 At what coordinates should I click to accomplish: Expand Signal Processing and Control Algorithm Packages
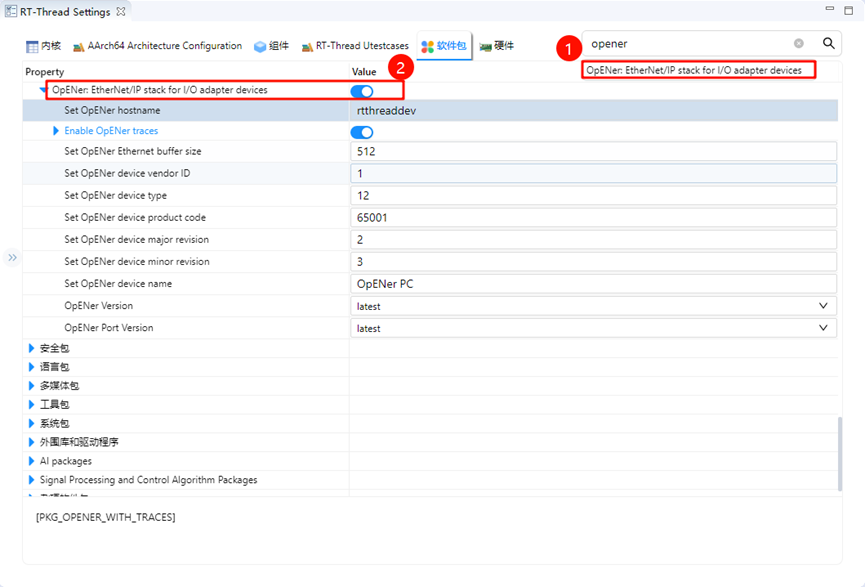coord(31,480)
